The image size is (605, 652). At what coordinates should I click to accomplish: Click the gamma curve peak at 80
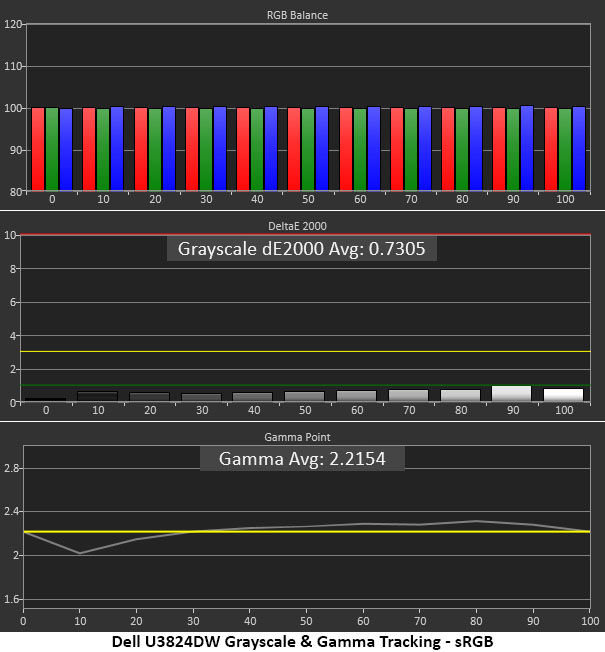tap(476, 521)
